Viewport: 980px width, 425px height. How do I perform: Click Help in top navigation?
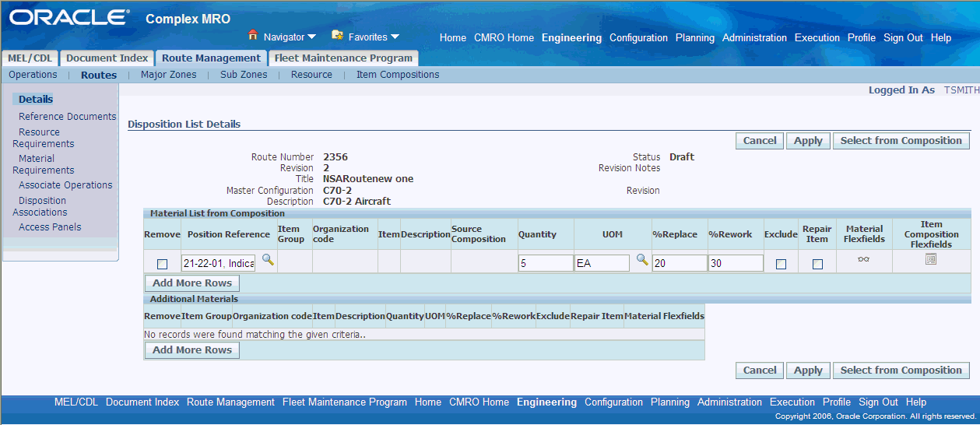[941, 37]
